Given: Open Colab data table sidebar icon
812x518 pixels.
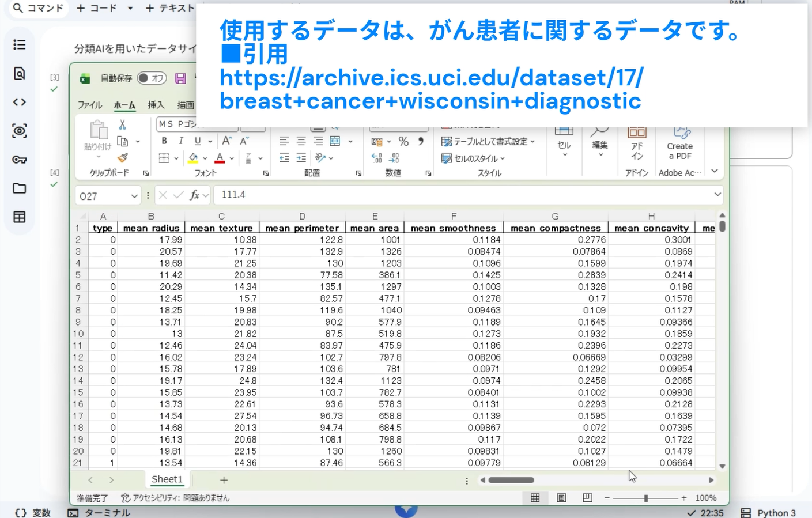Looking at the screenshot, I should coord(20,217).
